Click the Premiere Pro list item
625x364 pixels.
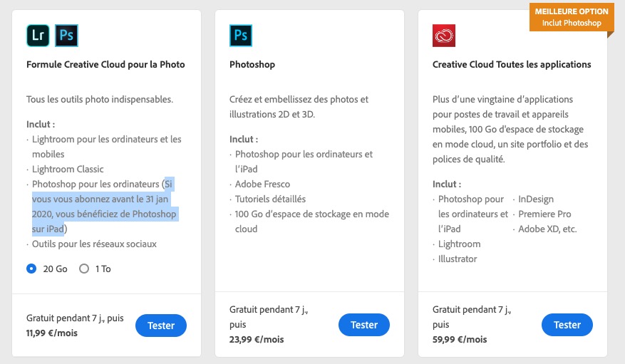click(545, 214)
